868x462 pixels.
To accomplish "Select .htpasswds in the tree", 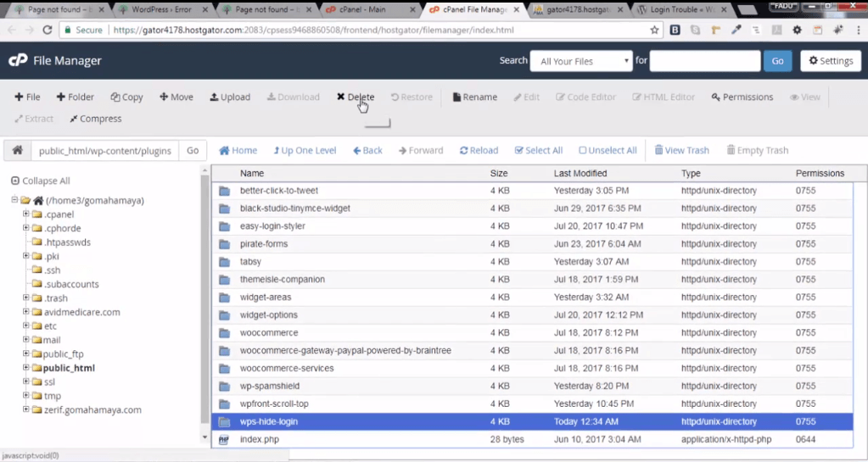I will [67, 242].
